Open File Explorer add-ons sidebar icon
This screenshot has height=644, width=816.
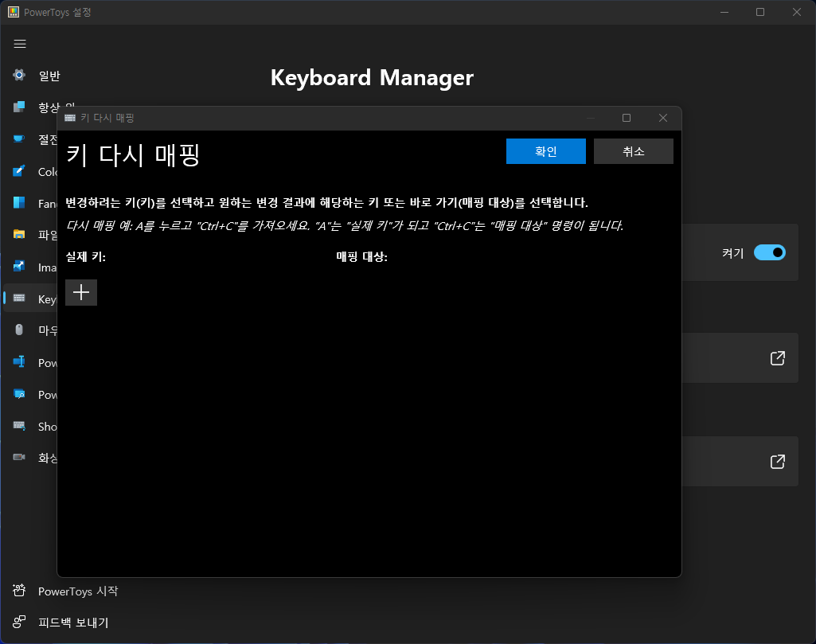pos(19,234)
